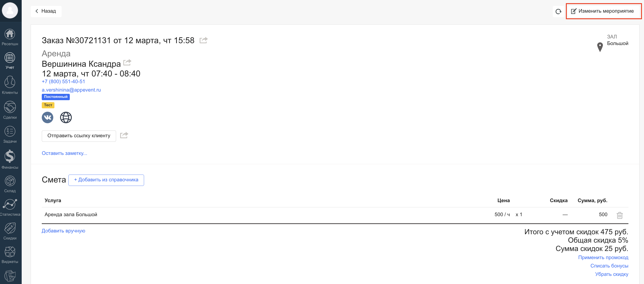This screenshot has height=284, width=644.
Task: Click Отправить ссылку клиенту button
Action: 79,136
